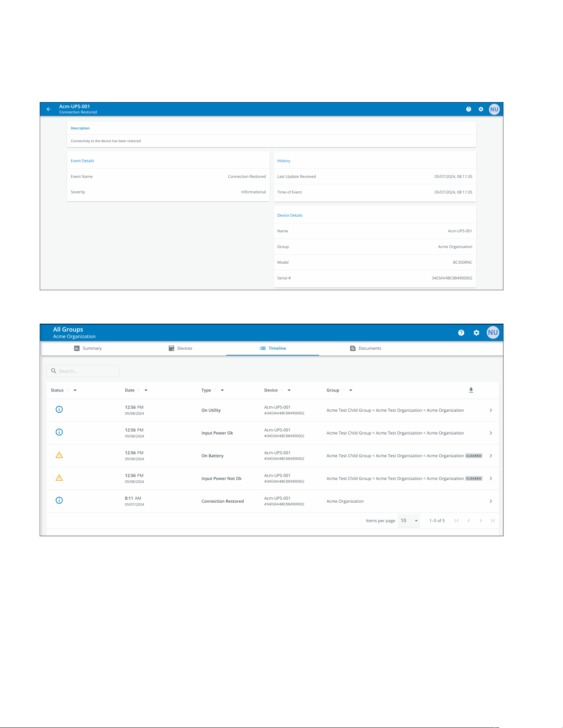The height and width of the screenshot is (728, 563).
Task: Click info status icon of Input Power Ok row
Action: coord(59,432)
